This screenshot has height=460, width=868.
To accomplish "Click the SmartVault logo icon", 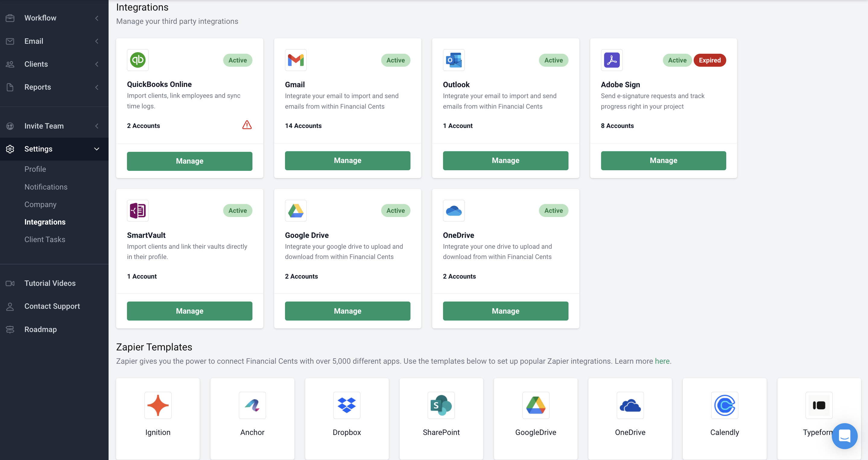I will point(138,210).
